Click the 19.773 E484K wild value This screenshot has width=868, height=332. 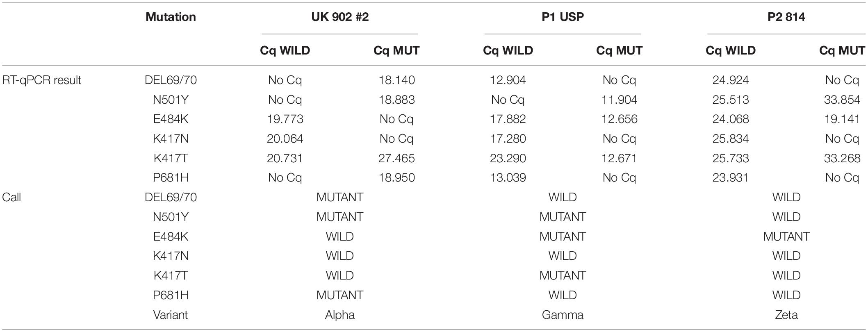(285, 119)
